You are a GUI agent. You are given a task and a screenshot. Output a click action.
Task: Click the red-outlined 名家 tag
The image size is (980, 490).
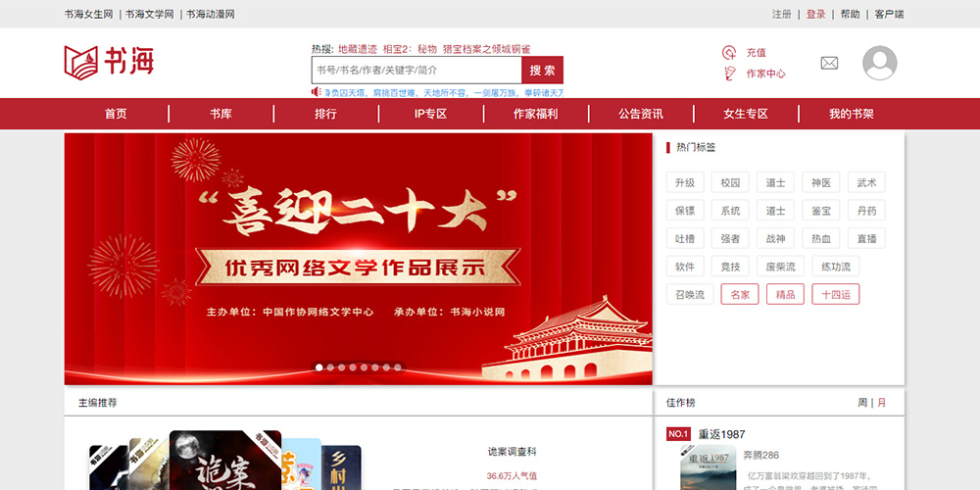[x=740, y=294]
